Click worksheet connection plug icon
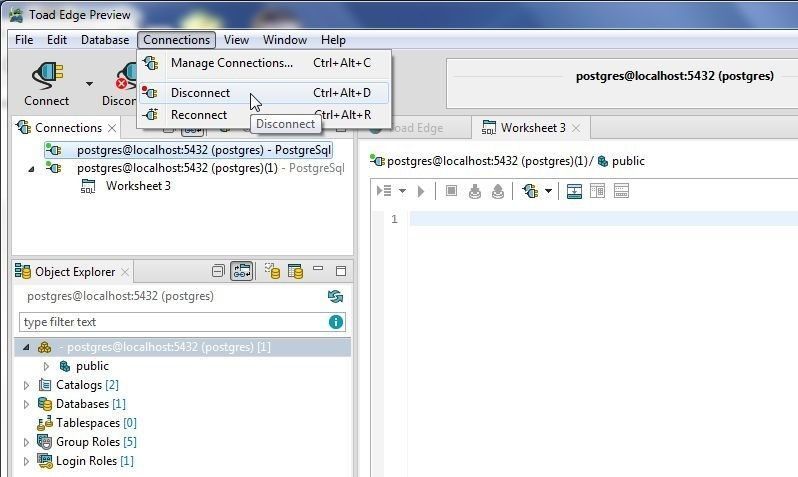The width and height of the screenshot is (798, 477). [530, 191]
